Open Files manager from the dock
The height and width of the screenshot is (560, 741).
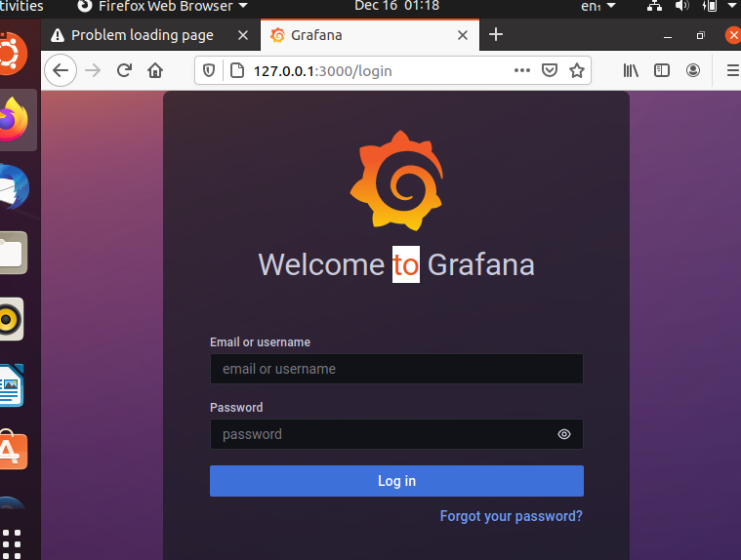click(x=14, y=253)
